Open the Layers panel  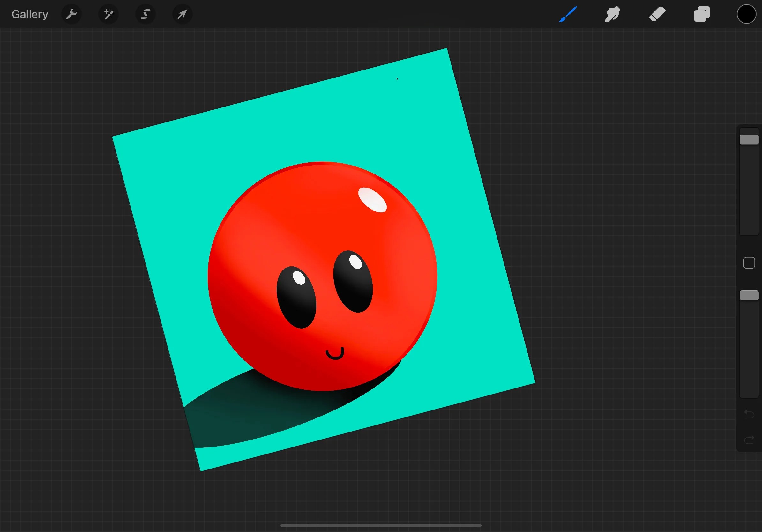[702, 14]
